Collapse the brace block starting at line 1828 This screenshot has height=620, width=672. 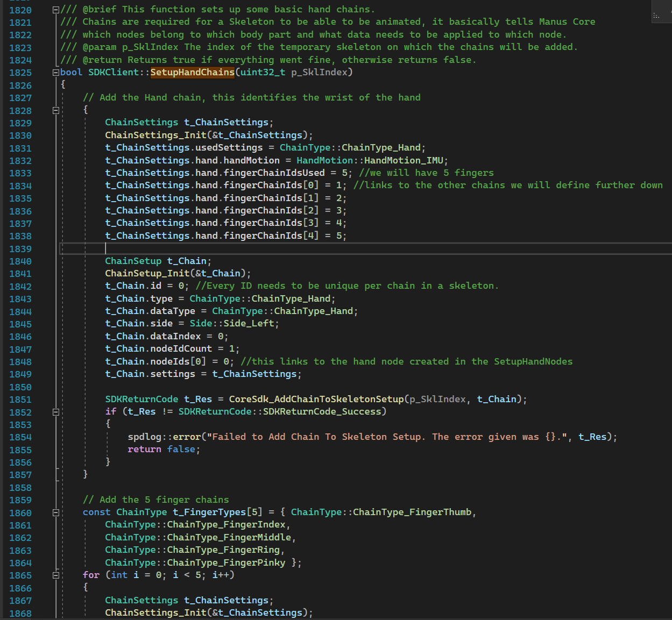56,110
